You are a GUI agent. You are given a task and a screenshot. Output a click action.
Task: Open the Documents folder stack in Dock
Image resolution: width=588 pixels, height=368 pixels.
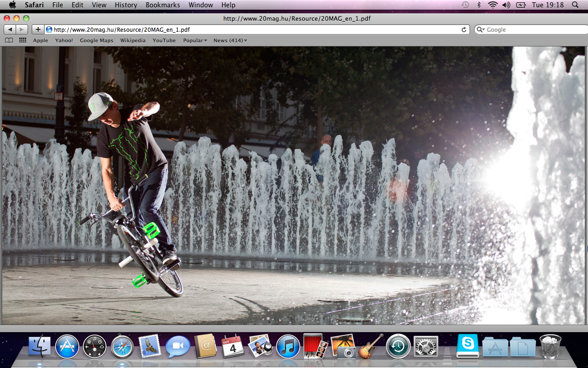click(523, 347)
